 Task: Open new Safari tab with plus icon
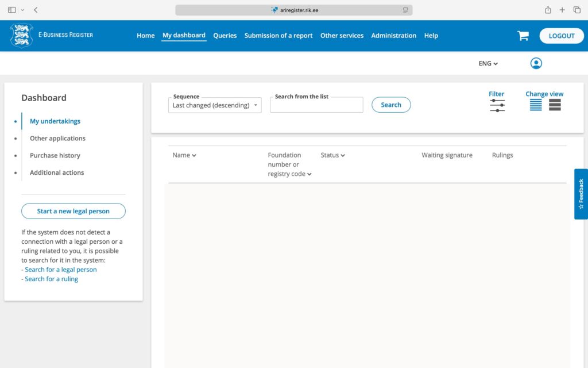(x=562, y=10)
